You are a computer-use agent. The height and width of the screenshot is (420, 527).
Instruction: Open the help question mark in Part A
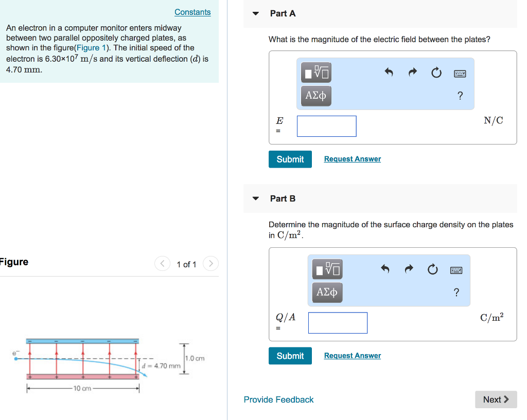(460, 96)
